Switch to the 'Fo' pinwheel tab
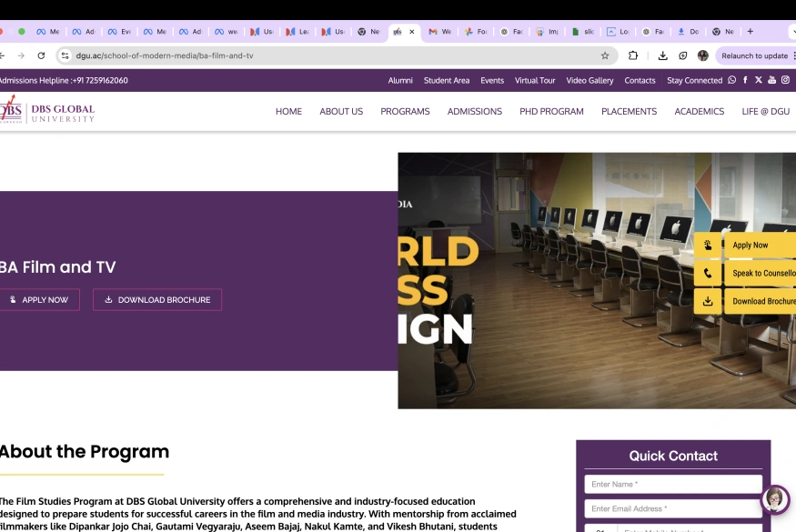 (476, 32)
